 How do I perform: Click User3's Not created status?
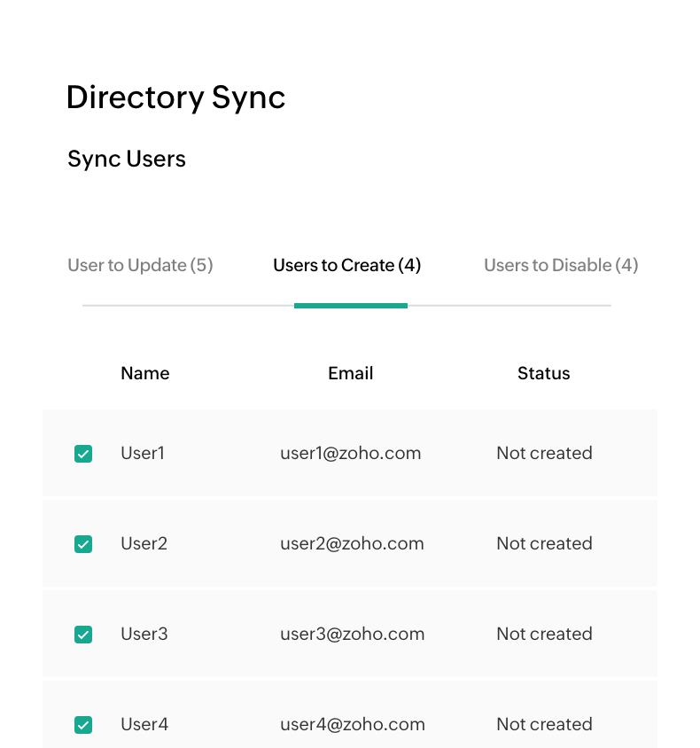[x=544, y=634]
